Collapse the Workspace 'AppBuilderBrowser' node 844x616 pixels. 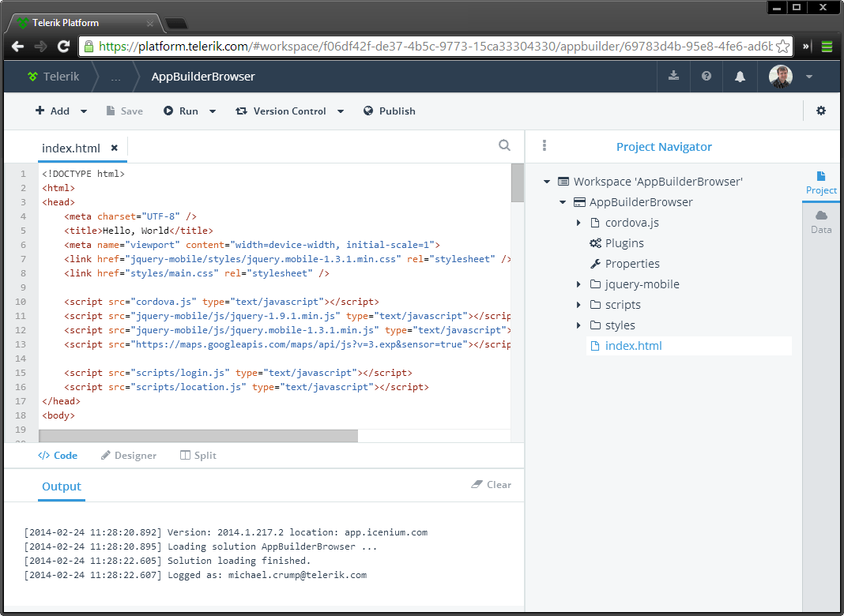click(547, 182)
